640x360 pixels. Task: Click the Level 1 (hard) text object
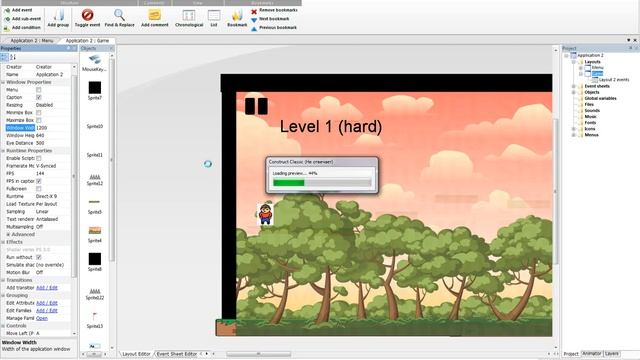[x=331, y=127]
